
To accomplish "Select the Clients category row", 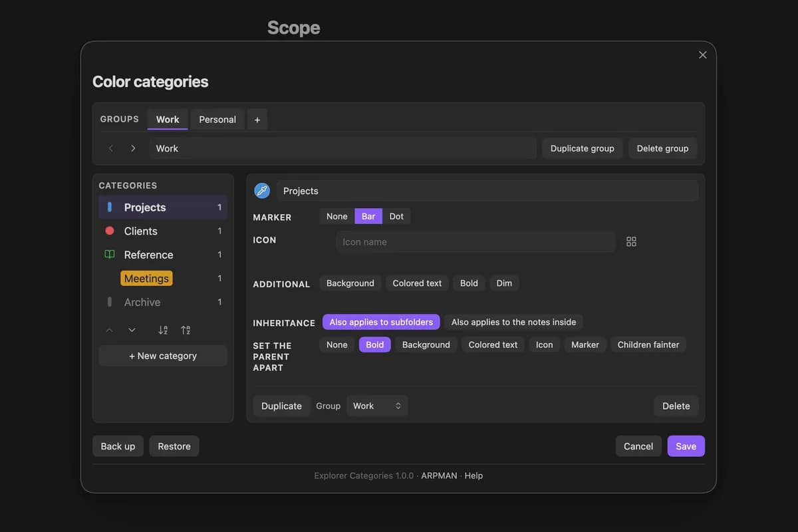I will click(163, 231).
